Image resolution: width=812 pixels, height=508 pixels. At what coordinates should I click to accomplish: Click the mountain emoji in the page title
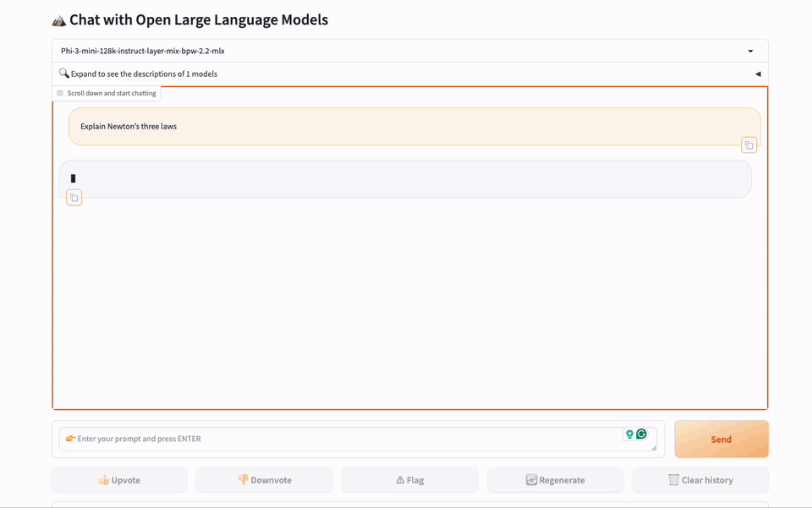coord(58,20)
